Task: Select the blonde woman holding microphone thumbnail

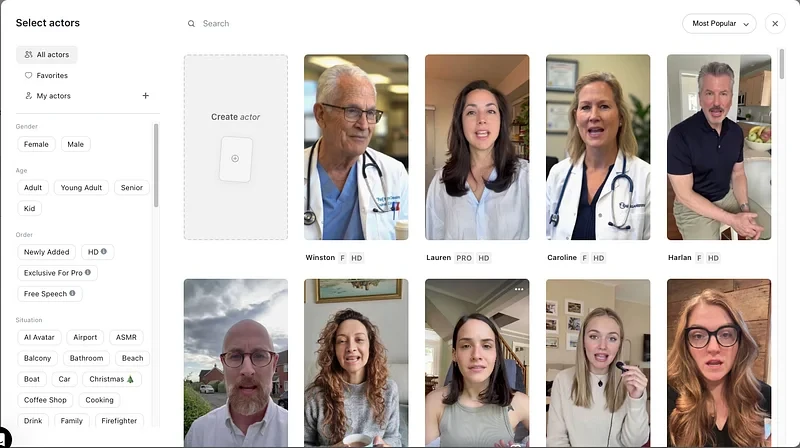Action: (598, 363)
